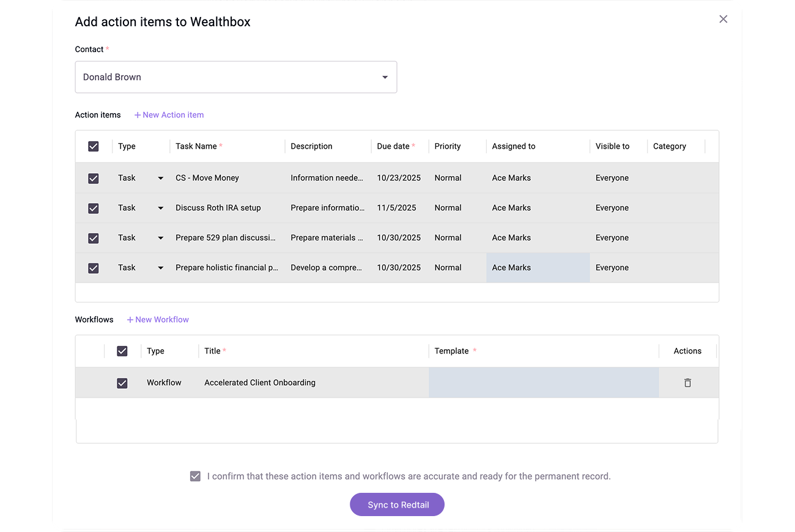Toggle the select-all action items checkbox
The height and width of the screenshot is (532, 795).
94,147
